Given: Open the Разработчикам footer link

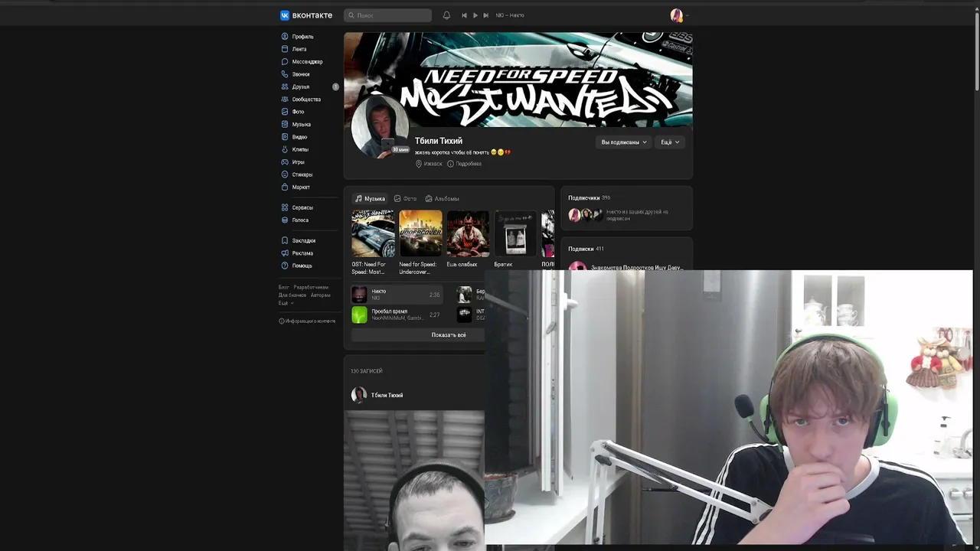Looking at the screenshot, I should pyautogui.click(x=312, y=287).
